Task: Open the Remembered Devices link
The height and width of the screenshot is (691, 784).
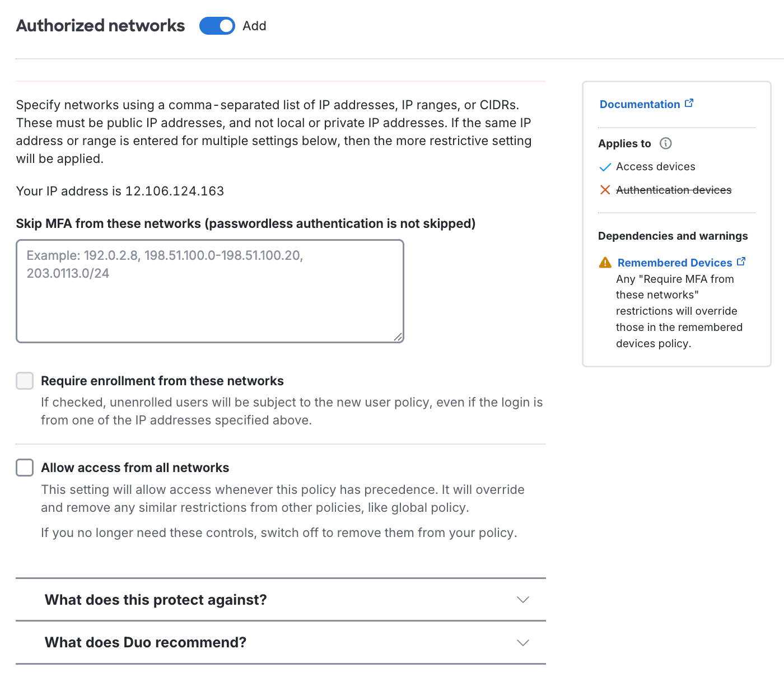Action: (x=674, y=263)
